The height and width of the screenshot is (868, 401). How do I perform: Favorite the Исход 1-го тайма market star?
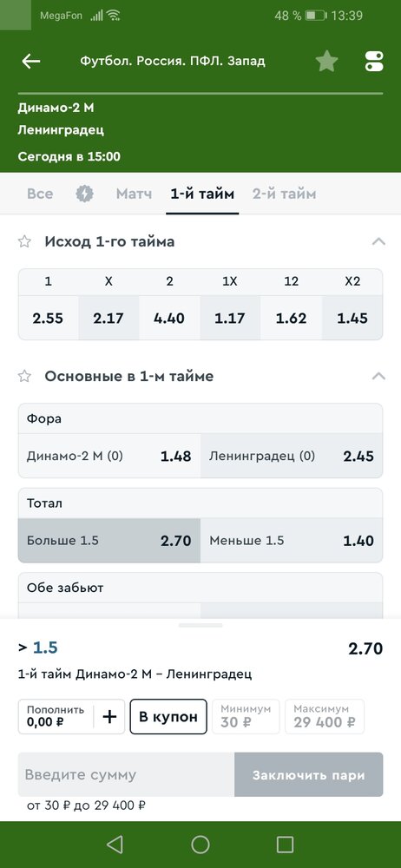tap(24, 241)
